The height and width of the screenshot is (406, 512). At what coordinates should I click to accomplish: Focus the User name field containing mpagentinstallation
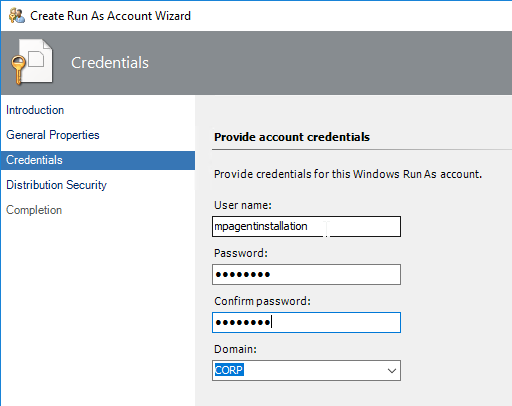[x=306, y=227]
